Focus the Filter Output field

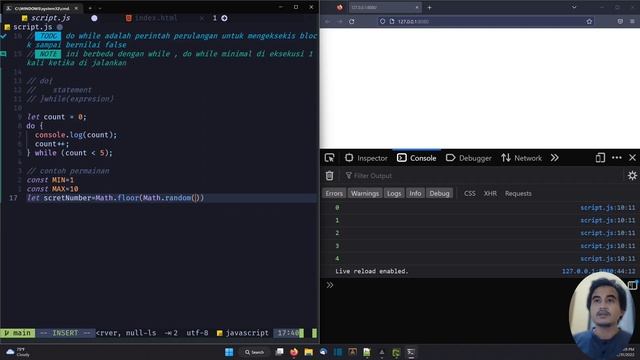point(482,176)
